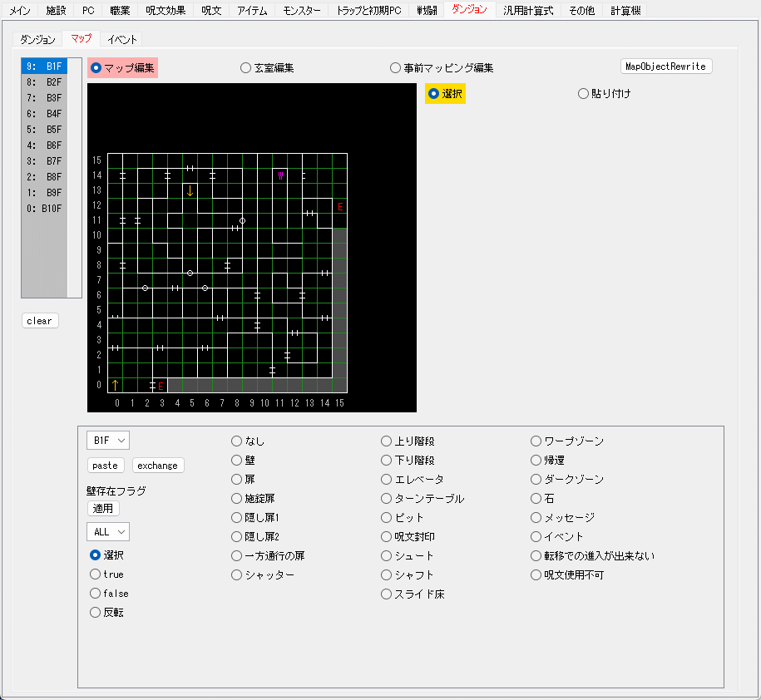Click the magenta W marker on map

[280, 175]
